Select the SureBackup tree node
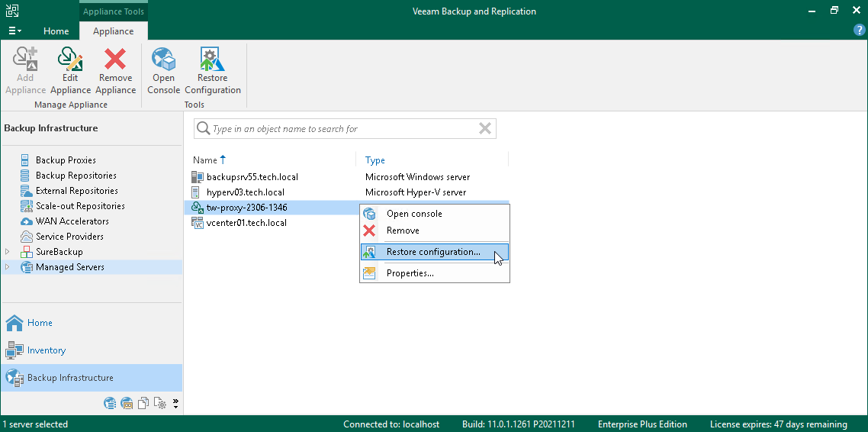The height and width of the screenshot is (432, 868). pos(59,251)
